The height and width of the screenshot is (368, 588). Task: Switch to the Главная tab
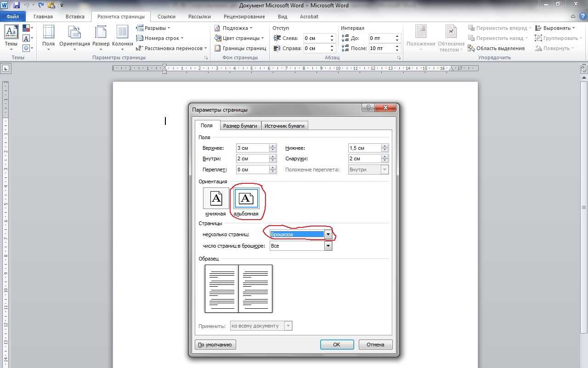[43, 17]
